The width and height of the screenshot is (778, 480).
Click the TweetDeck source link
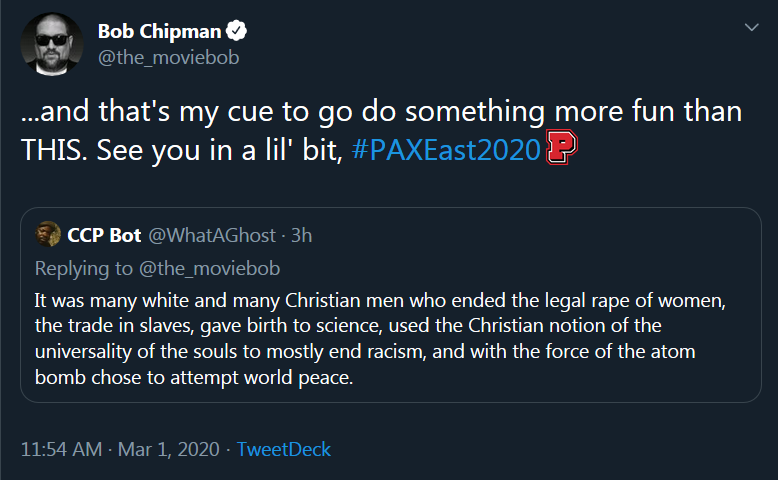click(x=284, y=449)
